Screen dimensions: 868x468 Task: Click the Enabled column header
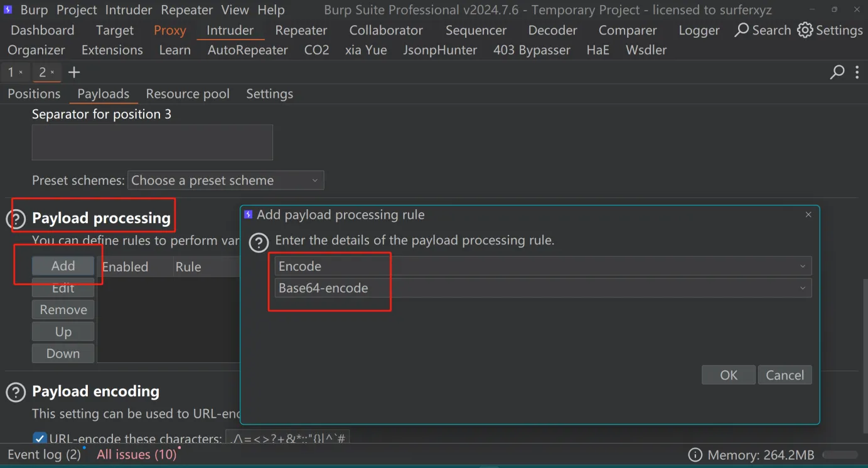point(126,266)
